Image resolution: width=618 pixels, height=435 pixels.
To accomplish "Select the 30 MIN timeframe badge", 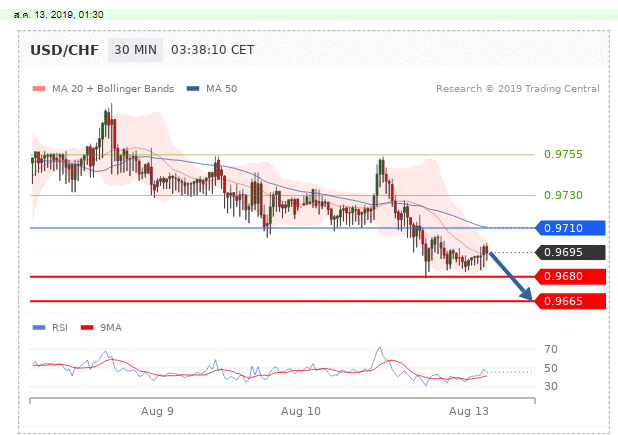I will (135, 50).
